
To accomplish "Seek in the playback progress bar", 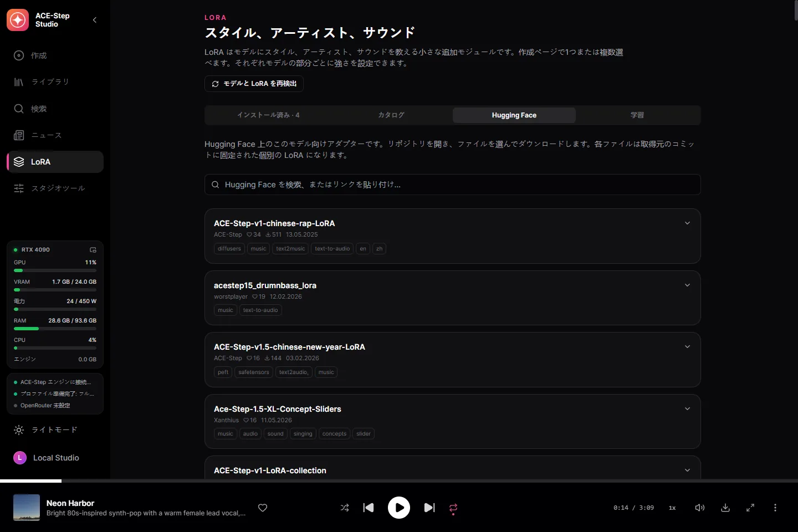I will click(x=399, y=480).
